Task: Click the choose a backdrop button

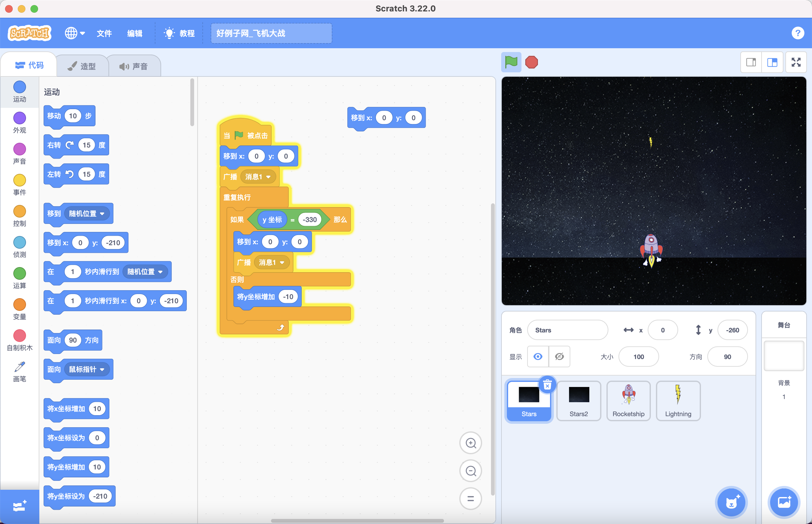Action: coord(784,502)
